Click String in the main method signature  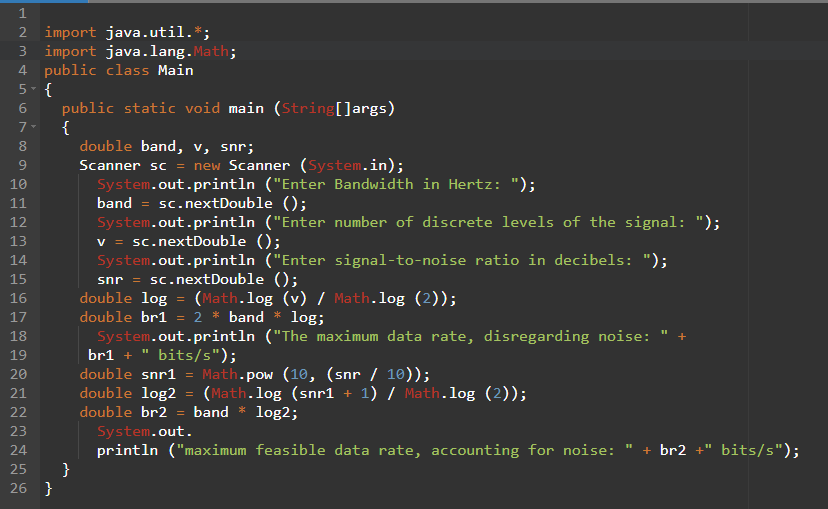(307, 108)
